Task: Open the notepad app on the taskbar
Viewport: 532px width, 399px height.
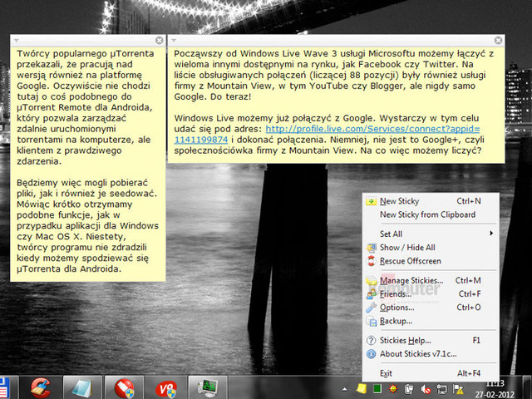Action: (82, 387)
